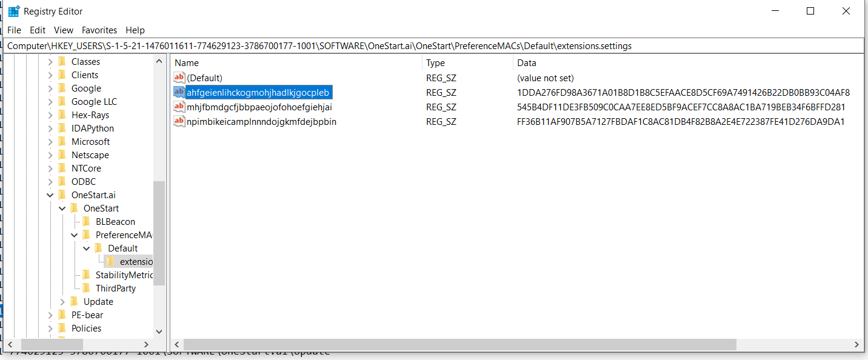
Task: Click the Hex-Rays key folder icon
Action: coord(62,115)
